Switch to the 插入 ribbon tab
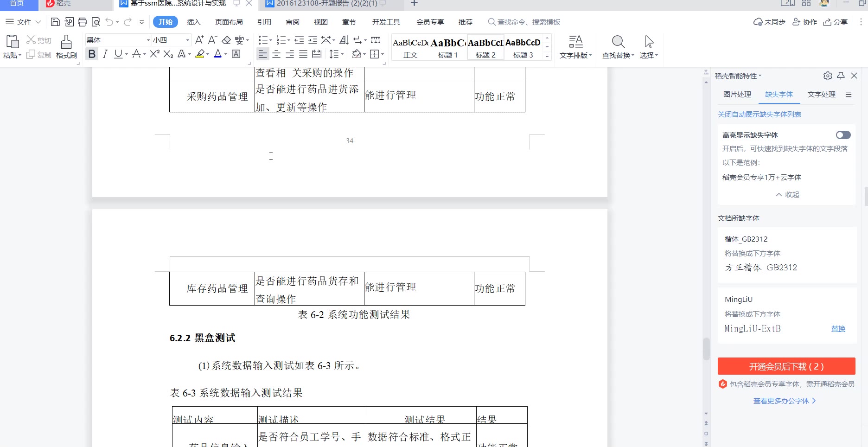The height and width of the screenshot is (447, 868). coord(194,22)
